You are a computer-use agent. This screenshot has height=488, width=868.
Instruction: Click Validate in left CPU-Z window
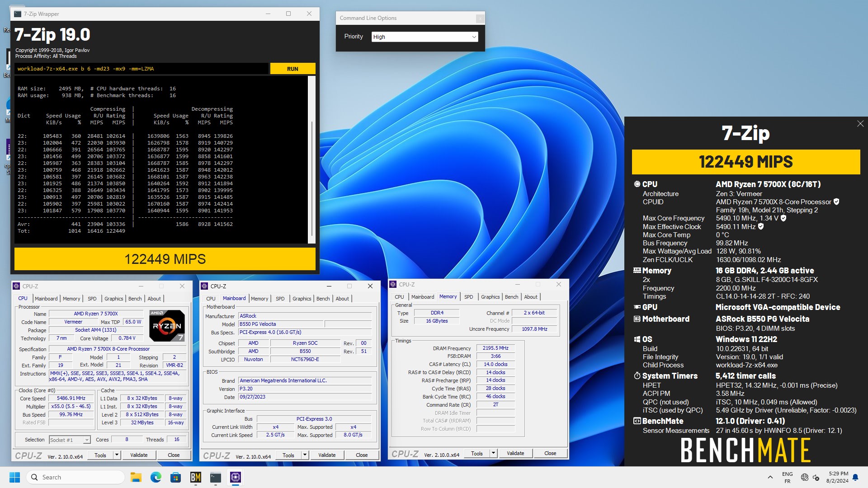139,455
